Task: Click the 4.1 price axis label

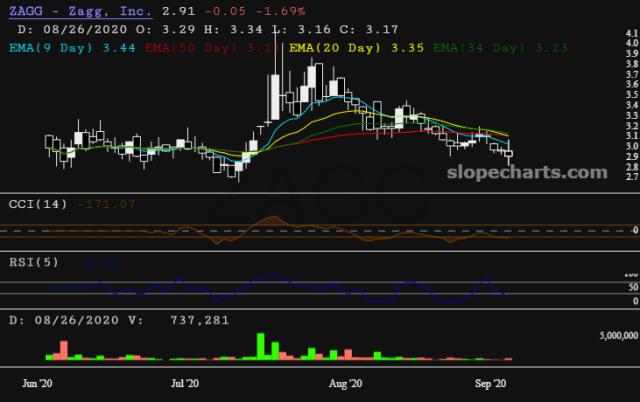Action: [x=631, y=33]
